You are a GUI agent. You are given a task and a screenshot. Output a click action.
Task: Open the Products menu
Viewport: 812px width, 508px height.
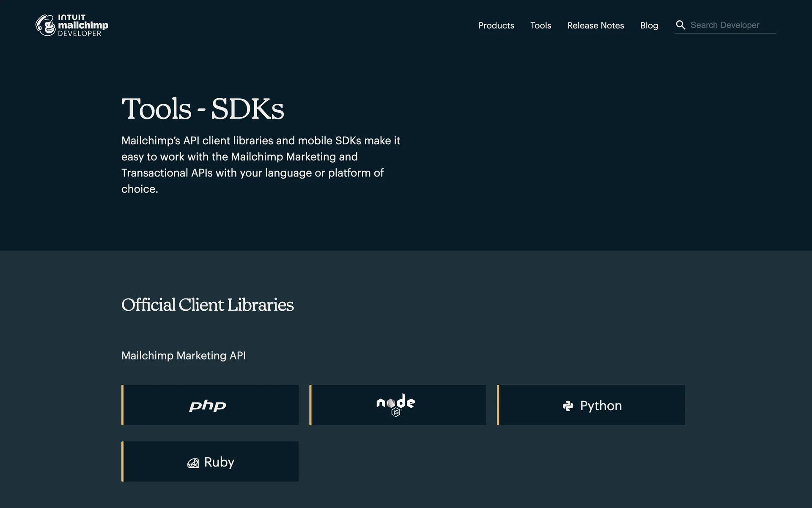click(496, 25)
